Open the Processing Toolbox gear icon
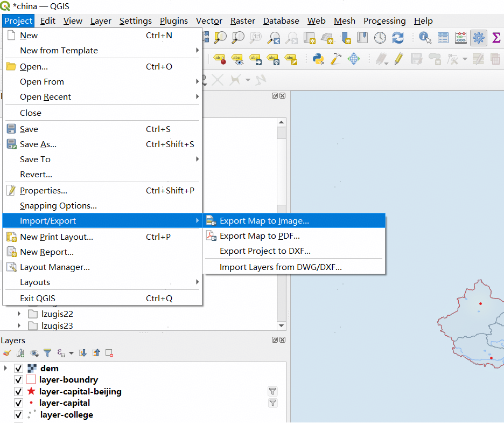 coord(478,38)
